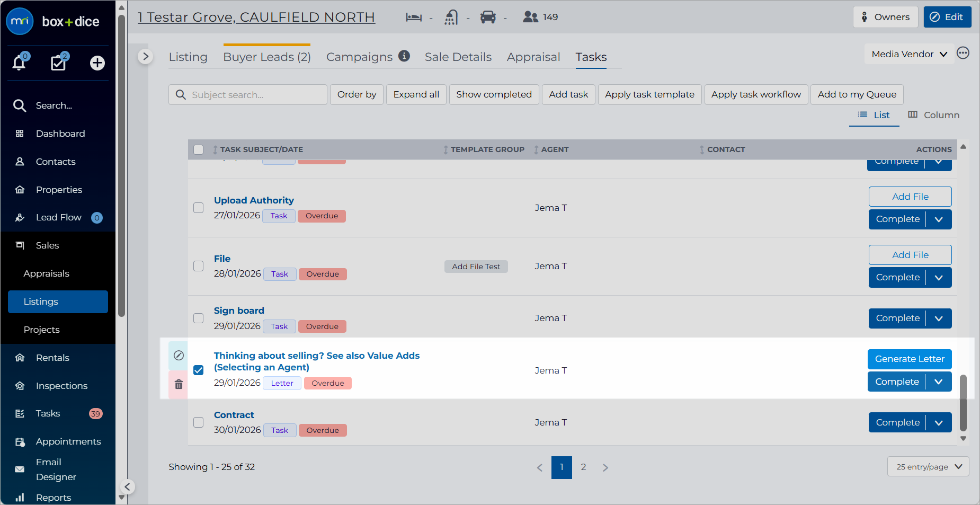Image resolution: width=980 pixels, height=505 pixels.
Task: Collapse the sidebar with the left chevron
Action: pos(127,487)
